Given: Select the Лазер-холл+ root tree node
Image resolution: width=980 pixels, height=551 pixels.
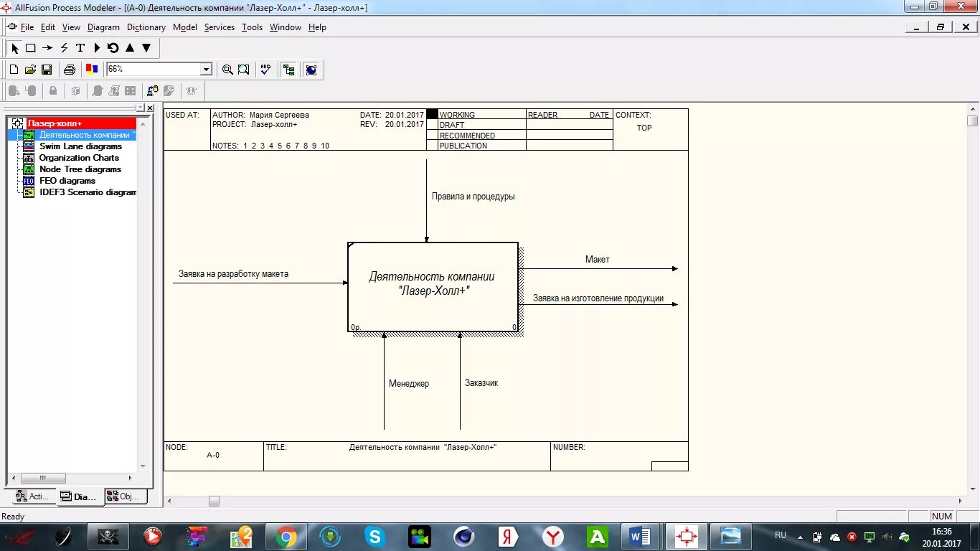Looking at the screenshot, I should coord(55,123).
